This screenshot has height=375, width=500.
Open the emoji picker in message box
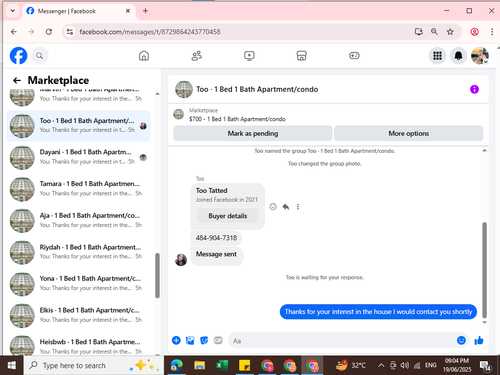(461, 340)
